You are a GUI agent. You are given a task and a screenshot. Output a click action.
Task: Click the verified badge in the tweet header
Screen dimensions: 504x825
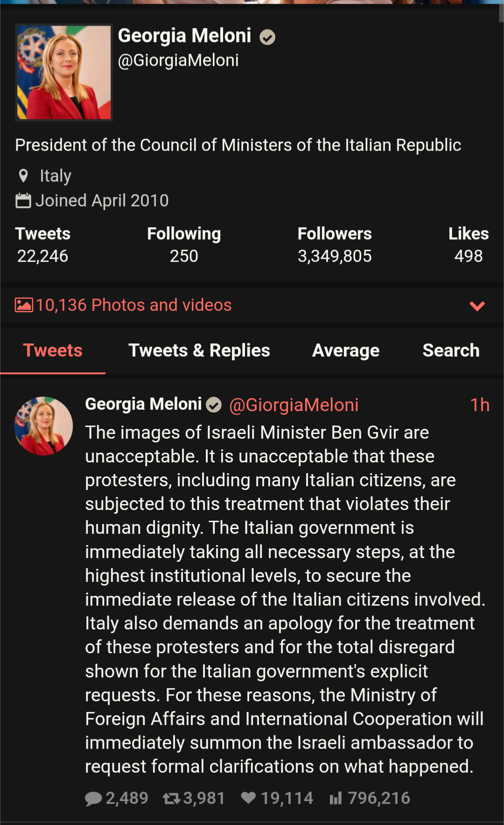click(214, 405)
